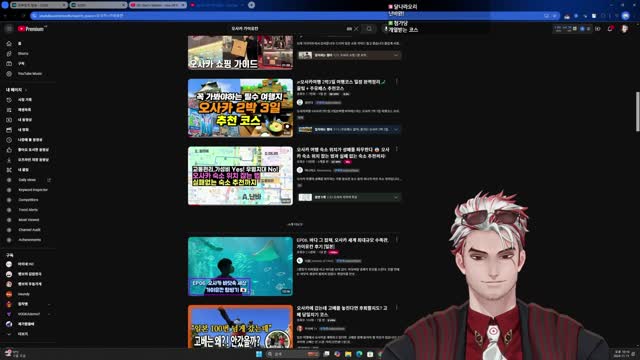The image size is (640, 360).
Task: Switch to the first Chrome tab
Action: [39, 5]
